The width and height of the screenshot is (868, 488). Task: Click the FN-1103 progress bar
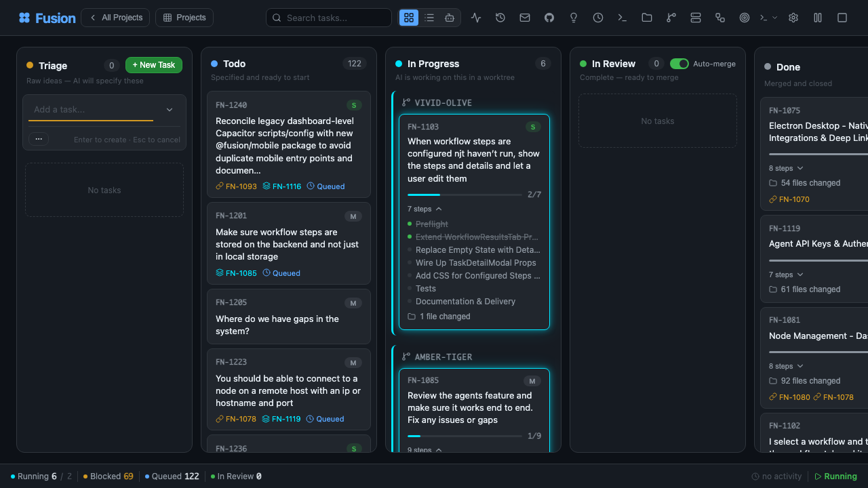click(465, 195)
